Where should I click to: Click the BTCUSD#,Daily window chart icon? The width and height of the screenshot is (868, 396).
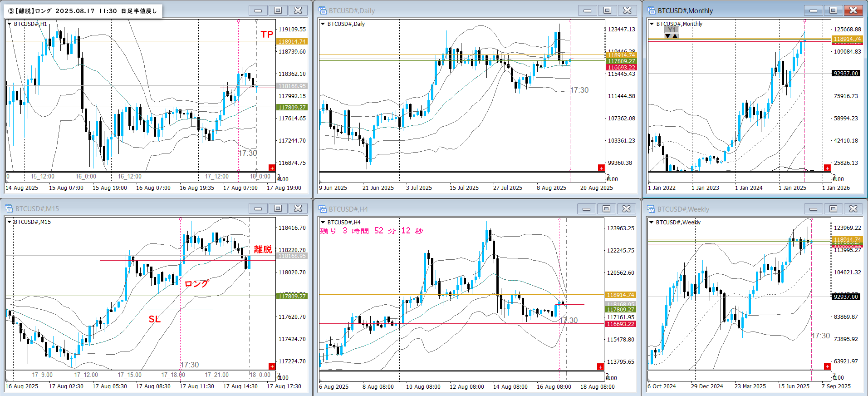click(323, 10)
